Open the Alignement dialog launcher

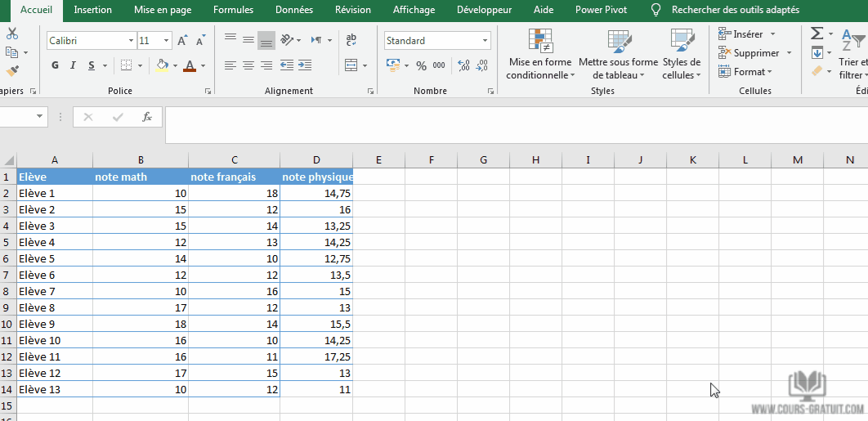tap(370, 91)
